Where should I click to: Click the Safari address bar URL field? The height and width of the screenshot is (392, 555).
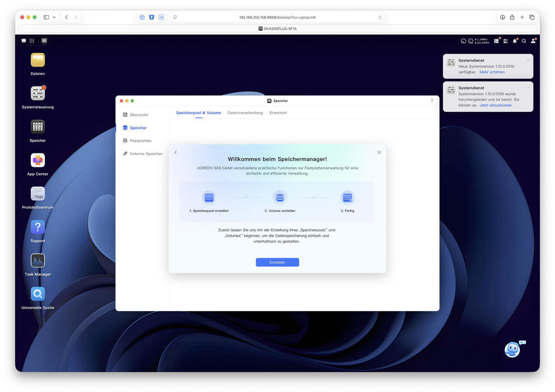pyautogui.click(x=277, y=17)
